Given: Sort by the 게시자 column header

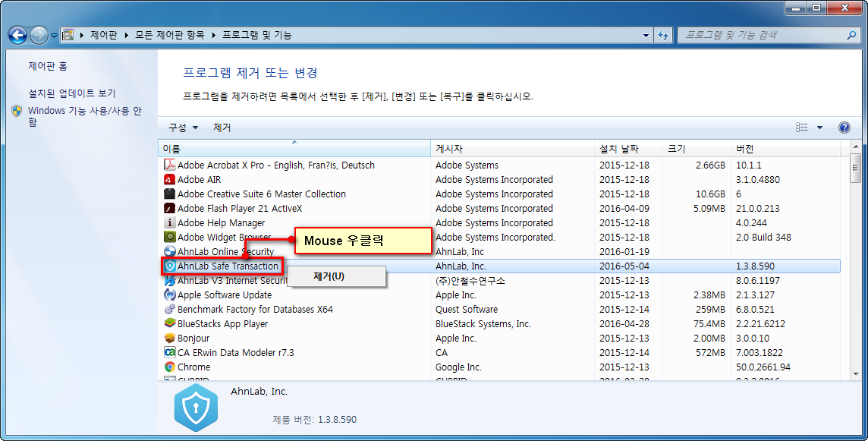Looking at the screenshot, I should 513,149.
